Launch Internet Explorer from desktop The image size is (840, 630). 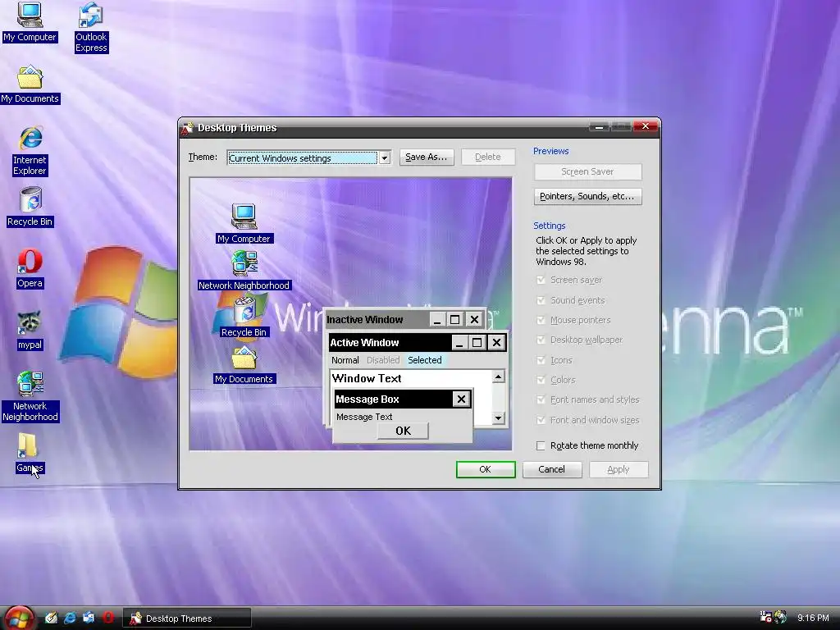point(30,151)
